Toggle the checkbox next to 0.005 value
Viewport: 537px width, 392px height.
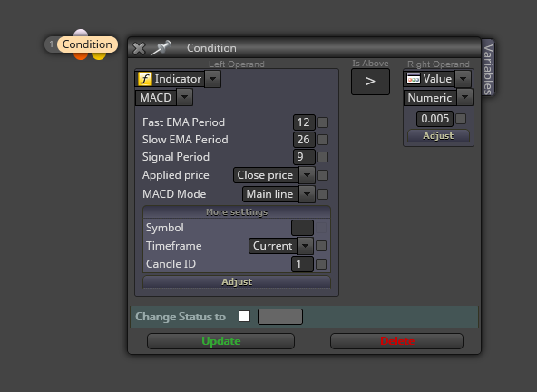[461, 119]
